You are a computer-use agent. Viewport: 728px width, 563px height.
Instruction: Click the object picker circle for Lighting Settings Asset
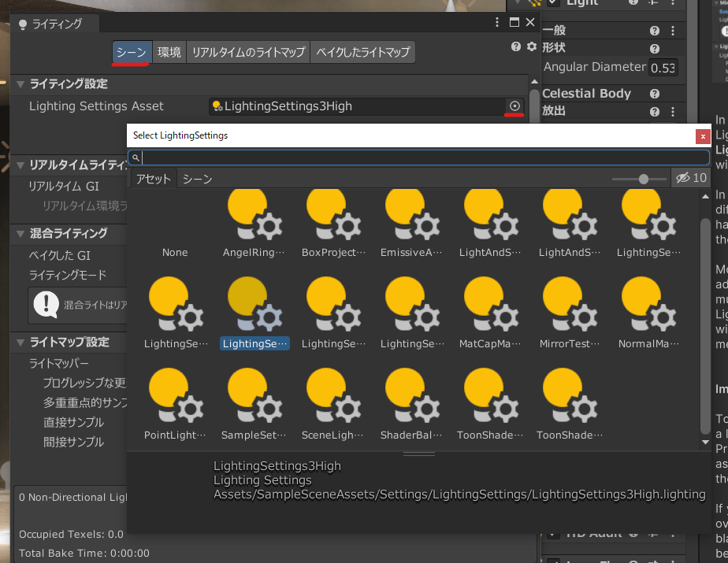pyautogui.click(x=514, y=106)
